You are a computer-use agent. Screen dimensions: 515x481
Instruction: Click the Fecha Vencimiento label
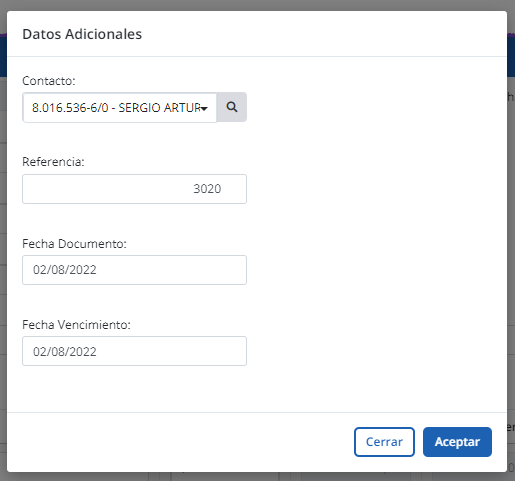76,325
